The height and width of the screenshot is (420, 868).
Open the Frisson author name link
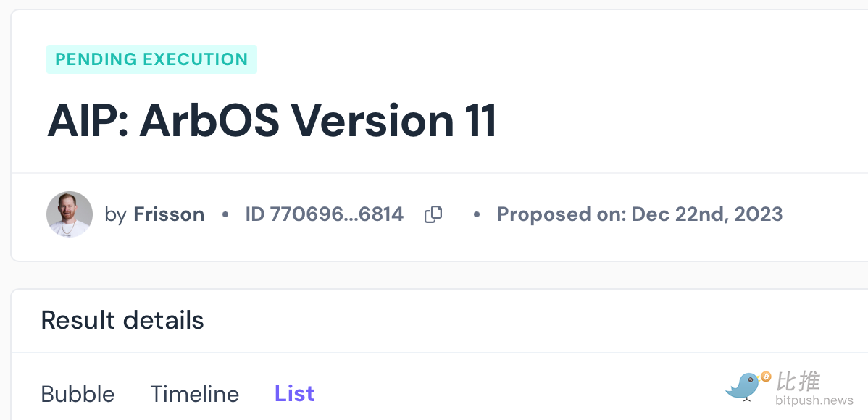tap(169, 214)
